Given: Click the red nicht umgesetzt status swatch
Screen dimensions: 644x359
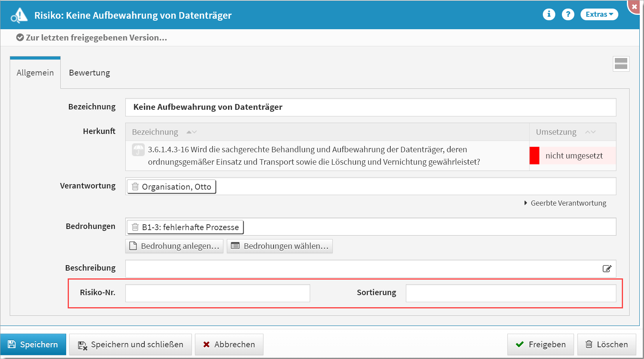Looking at the screenshot, I should (x=534, y=156).
